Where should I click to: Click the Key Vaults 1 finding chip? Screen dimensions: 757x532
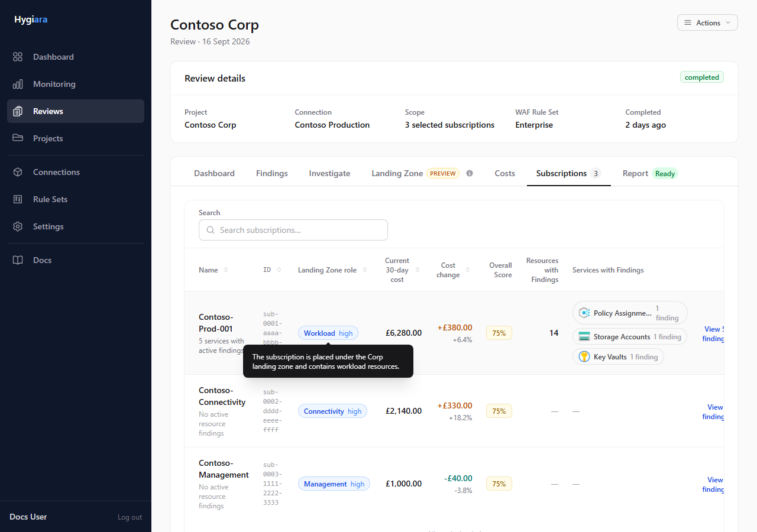pyautogui.click(x=618, y=356)
